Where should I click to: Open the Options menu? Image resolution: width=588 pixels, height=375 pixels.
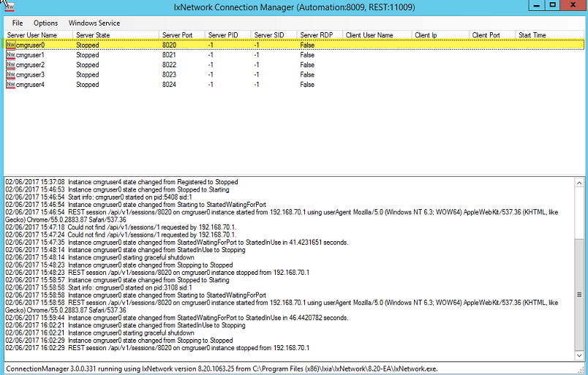45,23
